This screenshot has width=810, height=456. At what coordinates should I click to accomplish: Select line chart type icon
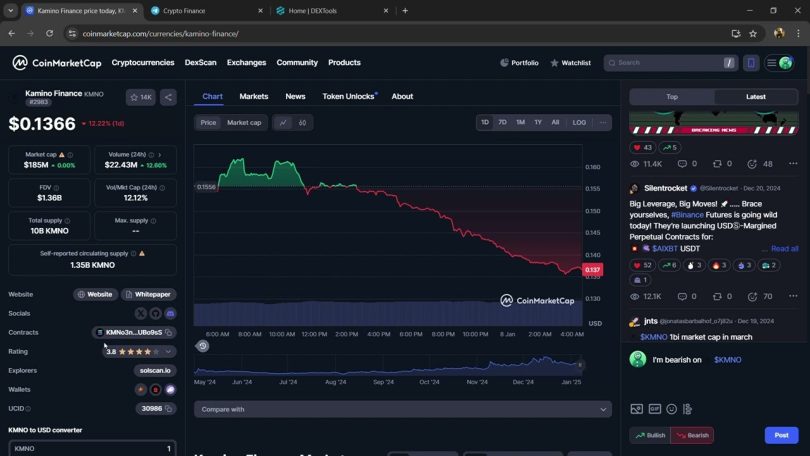283,122
